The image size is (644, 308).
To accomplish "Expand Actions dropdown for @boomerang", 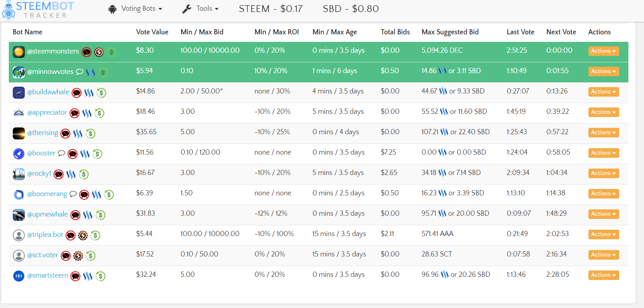I will (x=603, y=194).
